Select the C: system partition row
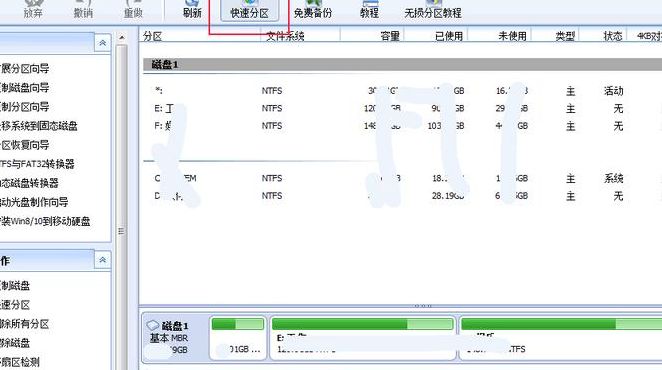The width and height of the screenshot is (662, 370). tap(402, 178)
